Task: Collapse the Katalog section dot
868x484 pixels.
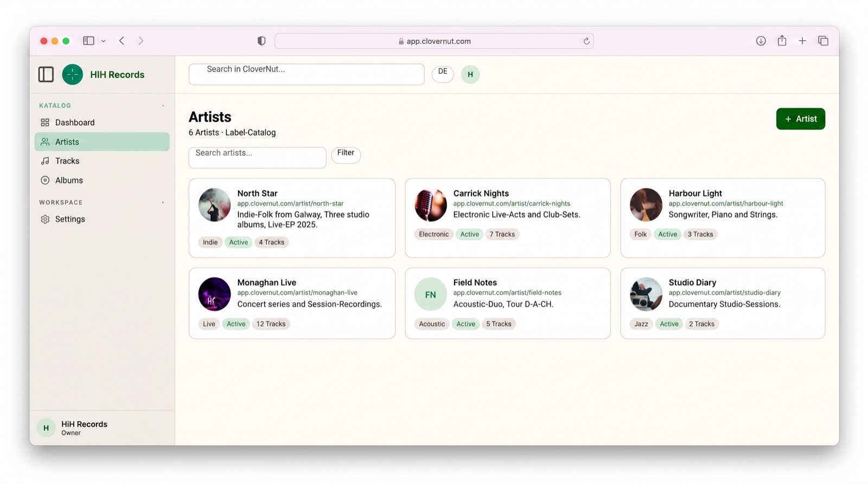Action: (163, 106)
